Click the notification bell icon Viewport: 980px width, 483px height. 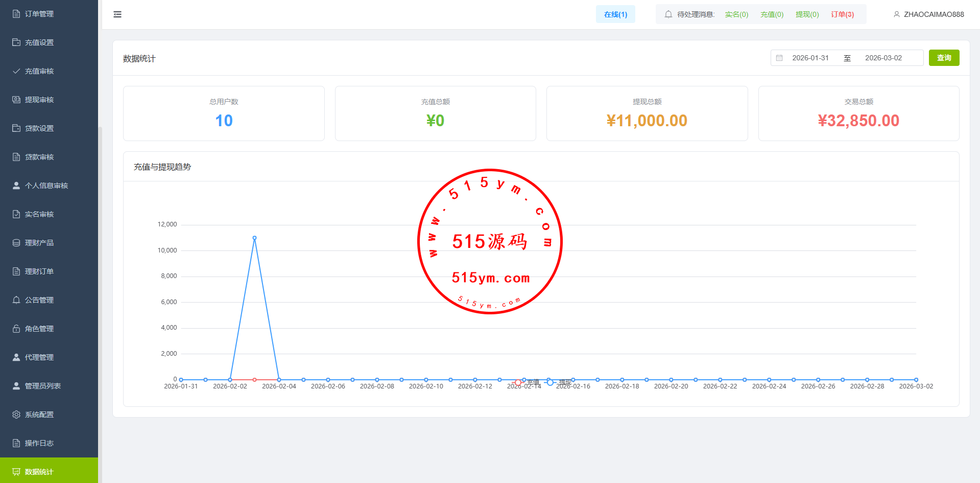668,14
